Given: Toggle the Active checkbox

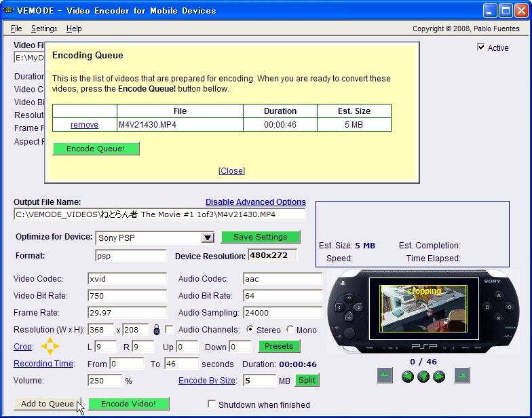Looking at the screenshot, I should tap(480, 47).
